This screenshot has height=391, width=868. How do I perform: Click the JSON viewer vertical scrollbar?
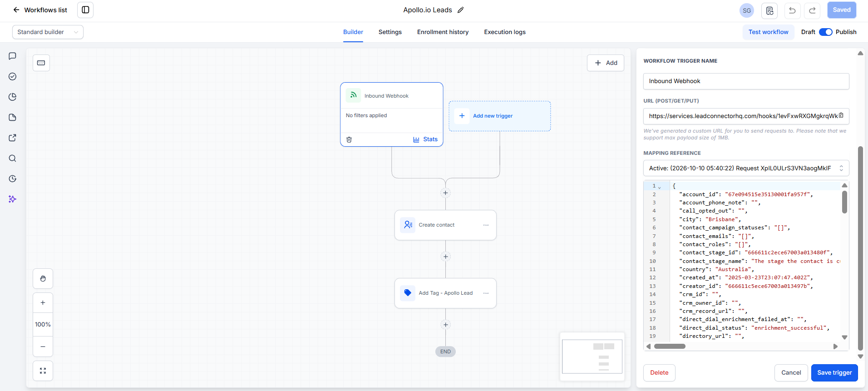coord(844,202)
